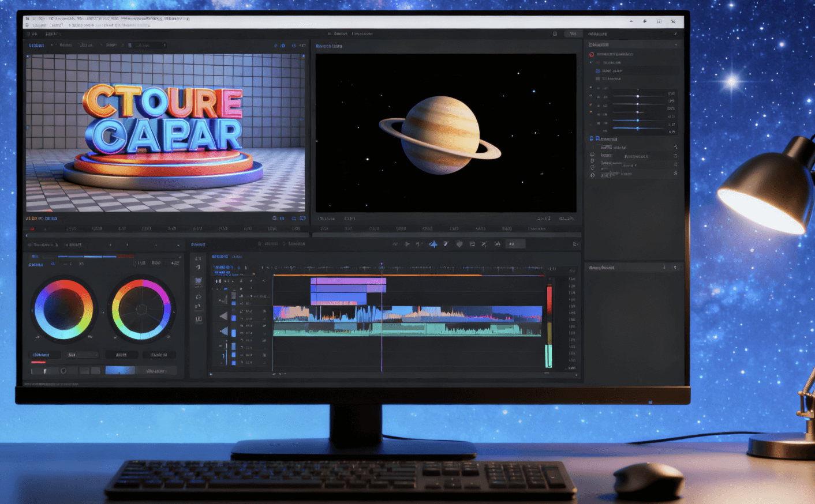Click the play button in timeline toolbar

coord(407,244)
